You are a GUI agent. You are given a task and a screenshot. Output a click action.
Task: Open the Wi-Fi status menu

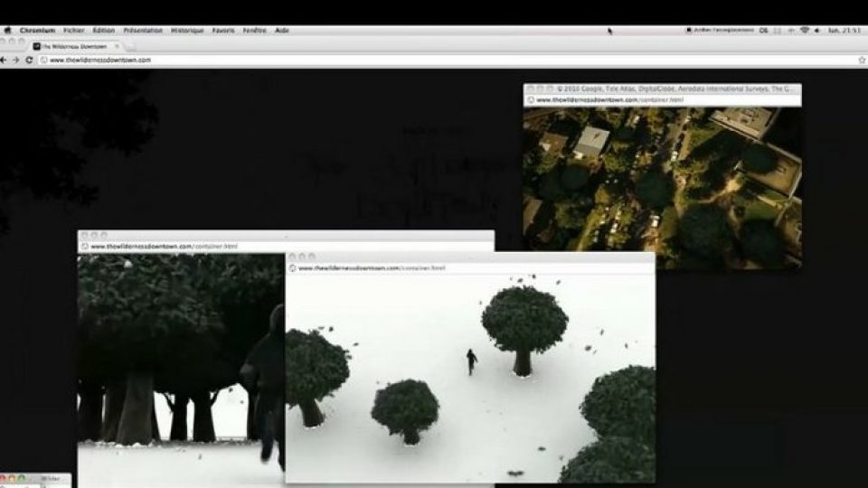(x=805, y=31)
